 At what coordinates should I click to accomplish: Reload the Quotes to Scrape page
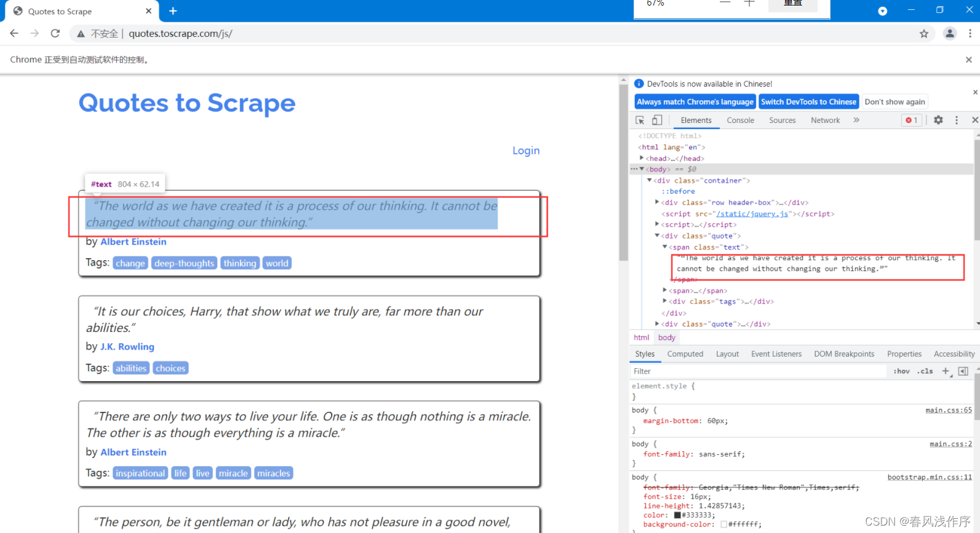coord(55,33)
